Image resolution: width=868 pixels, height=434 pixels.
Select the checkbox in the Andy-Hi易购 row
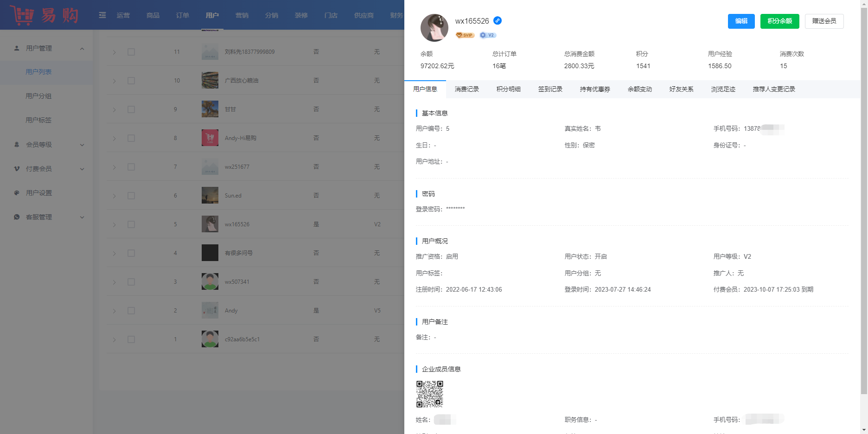(131, 138)
